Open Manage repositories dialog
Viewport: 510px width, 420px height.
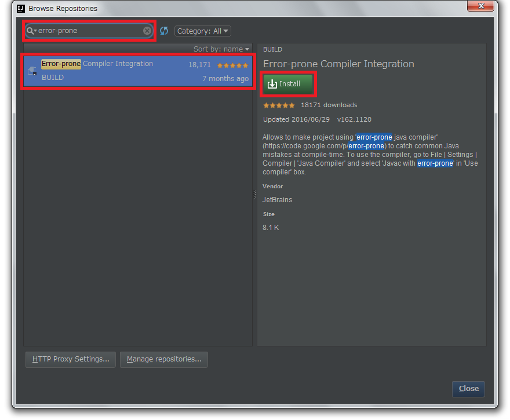[x=164, y=359]
